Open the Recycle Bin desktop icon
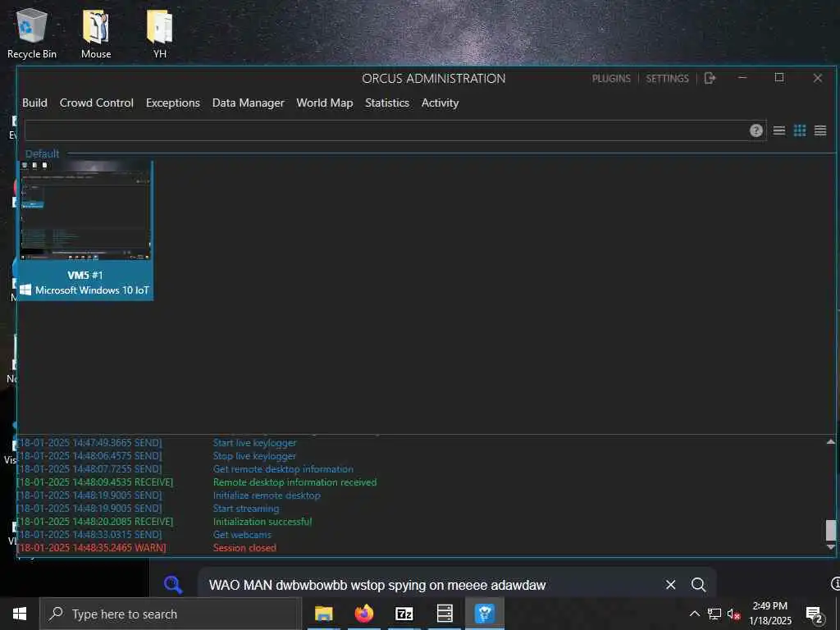This screenshot has width=840, height=630. tap(32, 33)
